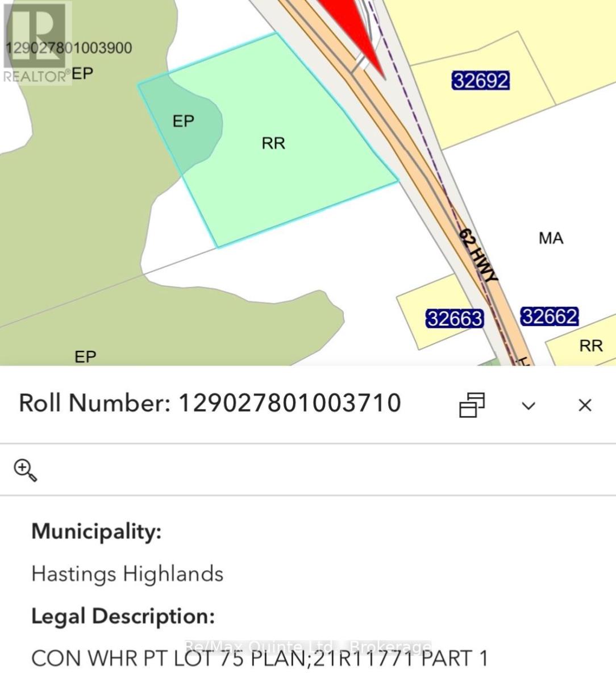Click the Municipality field label
This screenshot has height=682, width=616.
click(97, 531)
